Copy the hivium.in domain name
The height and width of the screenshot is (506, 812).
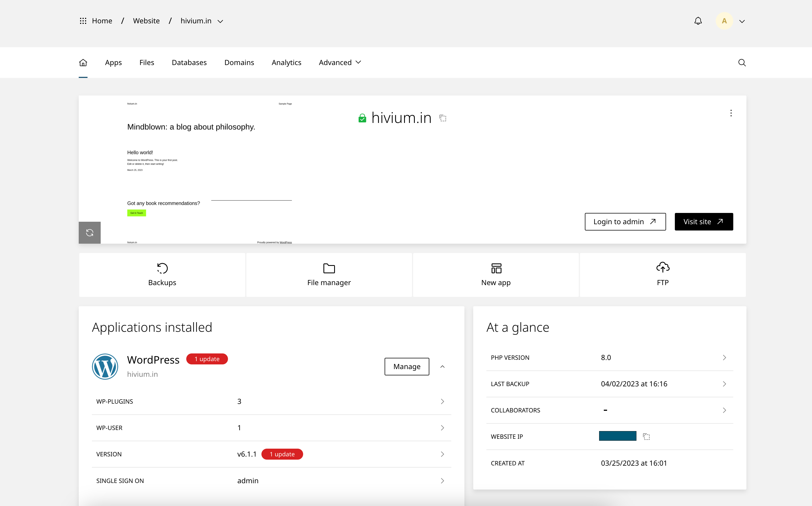443,118
